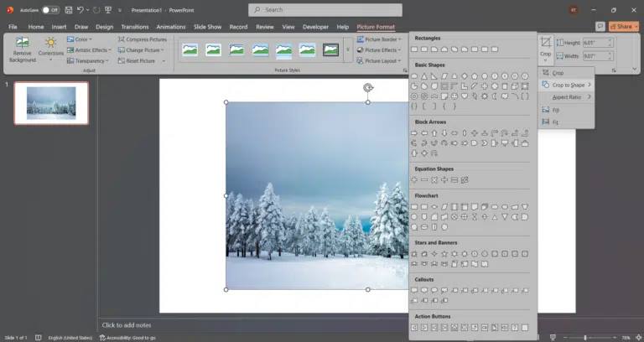The height and width of the screenshot is (342, 644).
Task: Click the Search box in title bar
Action: pos(325,10)
